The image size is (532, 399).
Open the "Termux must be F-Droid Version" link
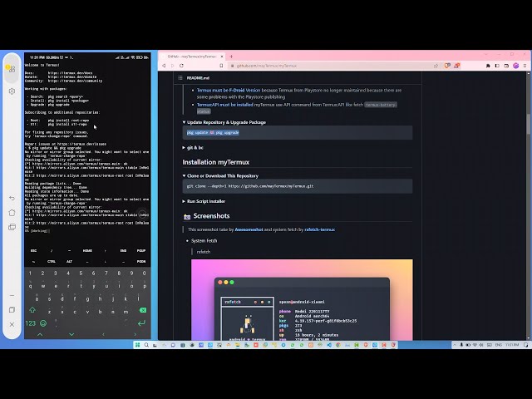(x=229, y=91)
